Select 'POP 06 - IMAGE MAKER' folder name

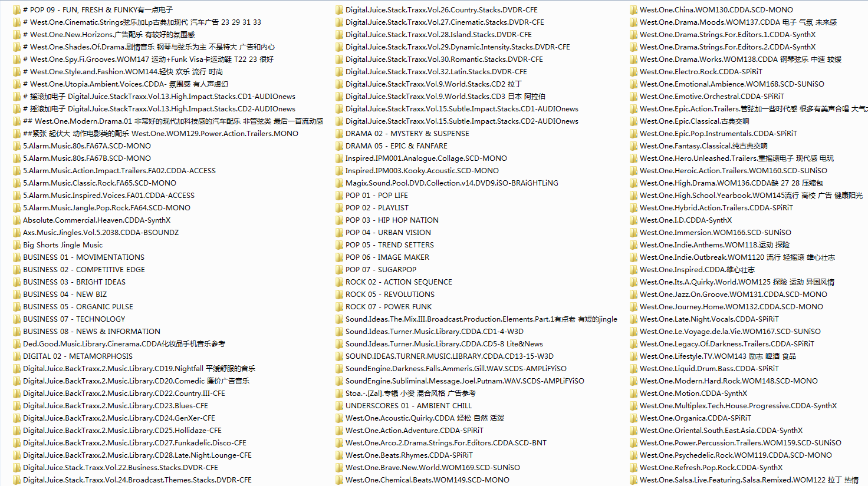point(387,257)
